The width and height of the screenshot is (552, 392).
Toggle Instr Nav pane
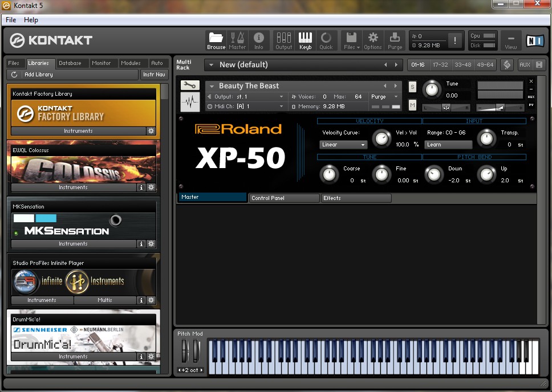154,75
